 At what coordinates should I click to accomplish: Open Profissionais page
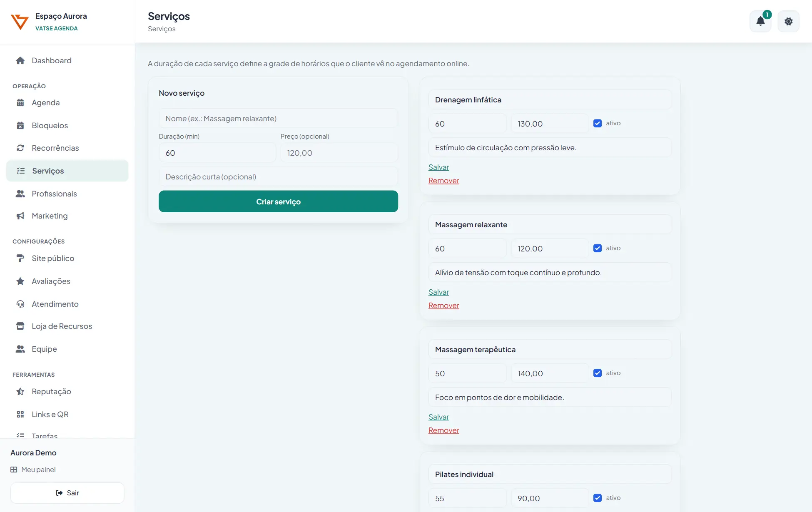coord(67,194)
